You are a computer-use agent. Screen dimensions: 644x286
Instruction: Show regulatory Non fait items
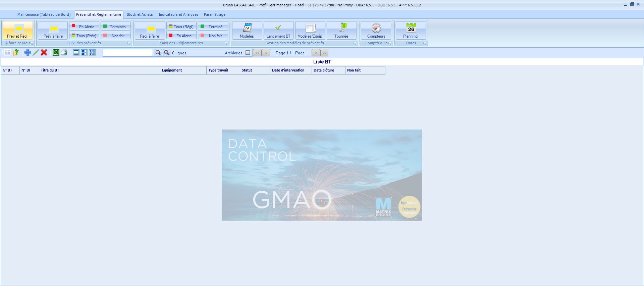[x=213, y=35]
